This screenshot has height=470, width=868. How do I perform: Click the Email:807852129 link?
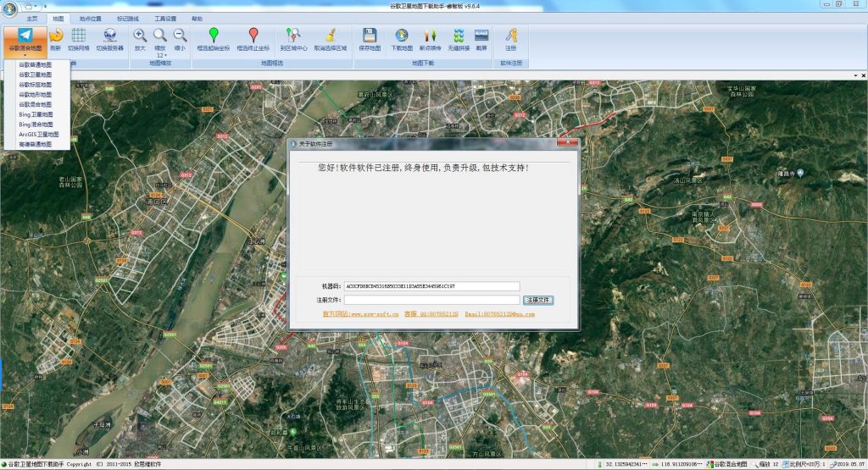500,314
